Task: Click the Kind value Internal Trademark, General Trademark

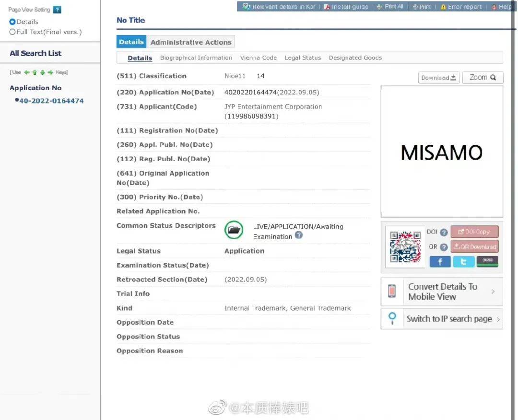Action: [x=288, y=308]
